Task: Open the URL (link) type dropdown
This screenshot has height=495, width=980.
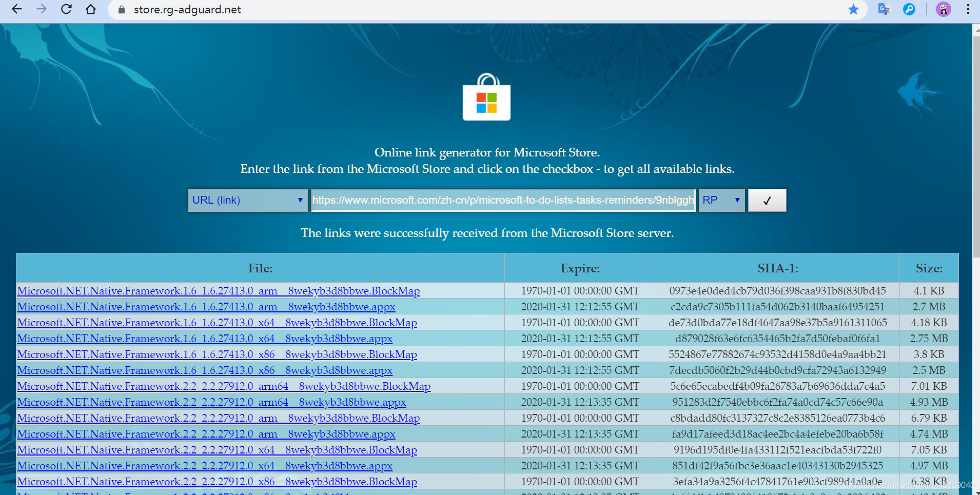Action: point(248,200)
